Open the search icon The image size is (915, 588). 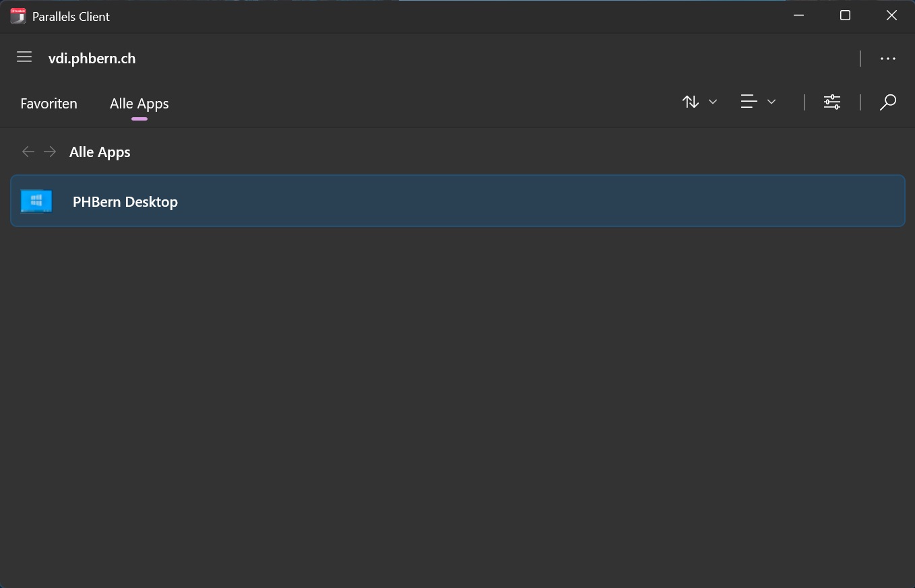tap(887, 102)
